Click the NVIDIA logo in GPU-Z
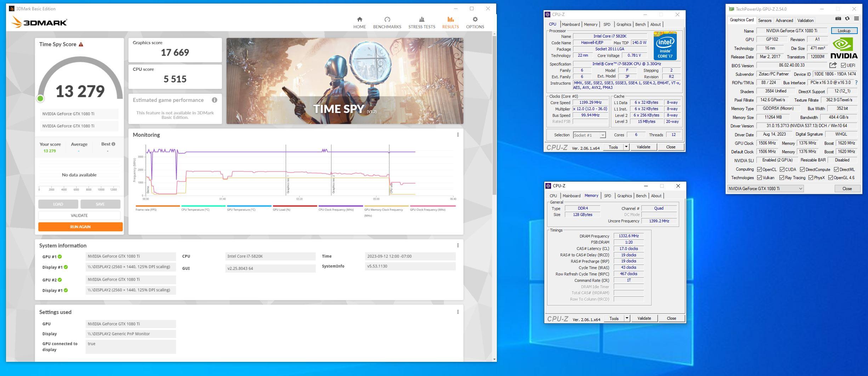The width and height of the screenshot is (868, 376). (x=844, y=49)
